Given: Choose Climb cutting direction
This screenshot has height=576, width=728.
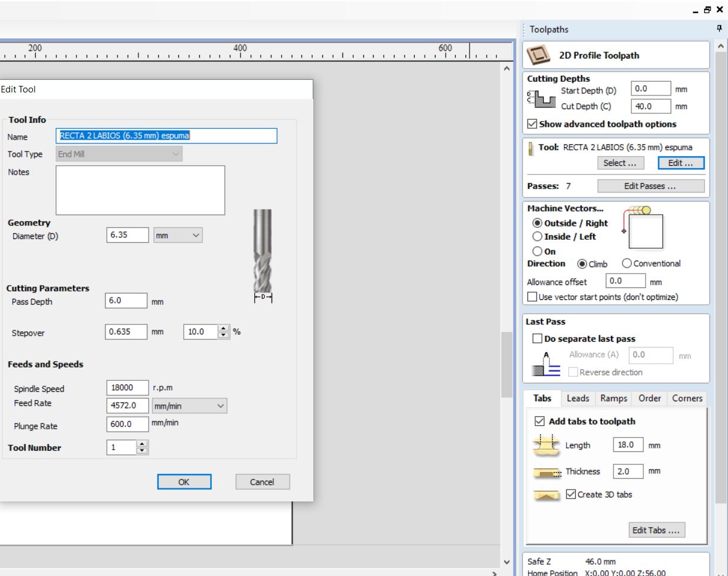Looking at the screenshot, I should pos(581,264).
